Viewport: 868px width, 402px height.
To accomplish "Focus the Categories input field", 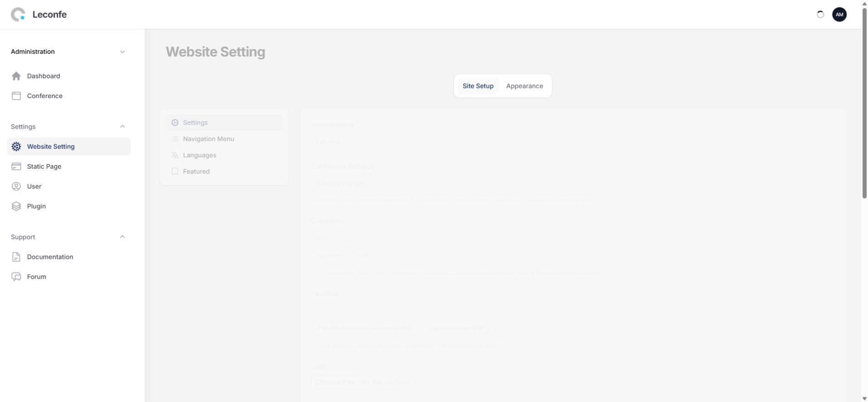I will [573, 238].
